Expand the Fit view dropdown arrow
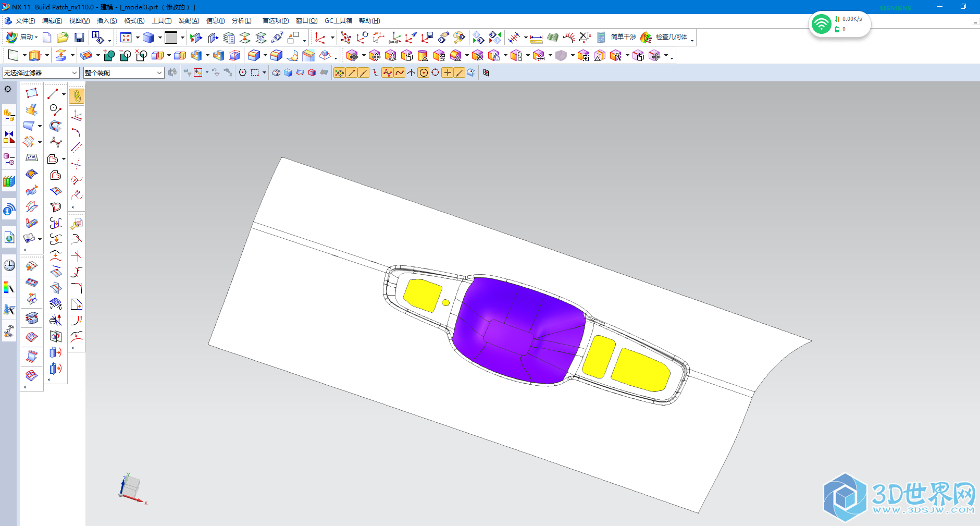 point(137,38)
